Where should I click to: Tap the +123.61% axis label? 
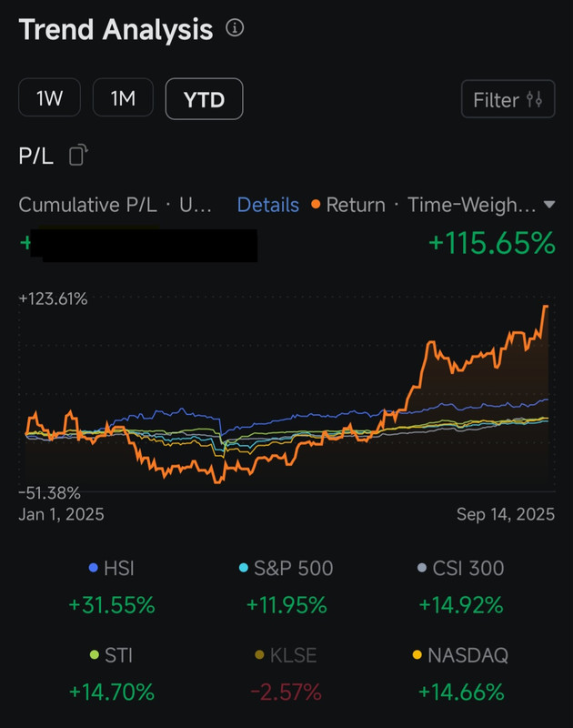[x=53, y=299]
